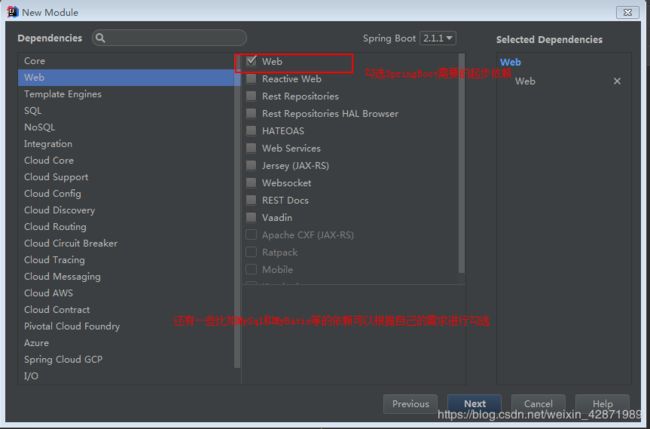This screenshot has height=429, width=650.
Task: Choose Cloud Circuit Breaker category
Action: coord(126,243)
